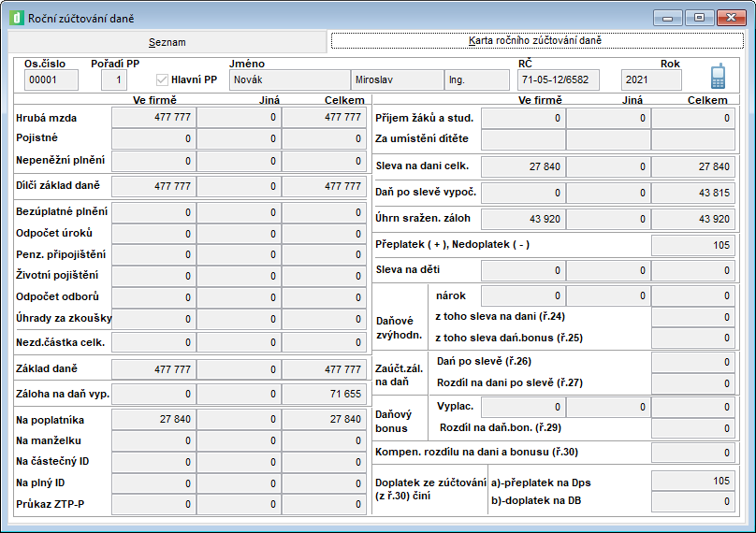Select Průkaz ZTP-P Ve firmě field

(153, 504)
